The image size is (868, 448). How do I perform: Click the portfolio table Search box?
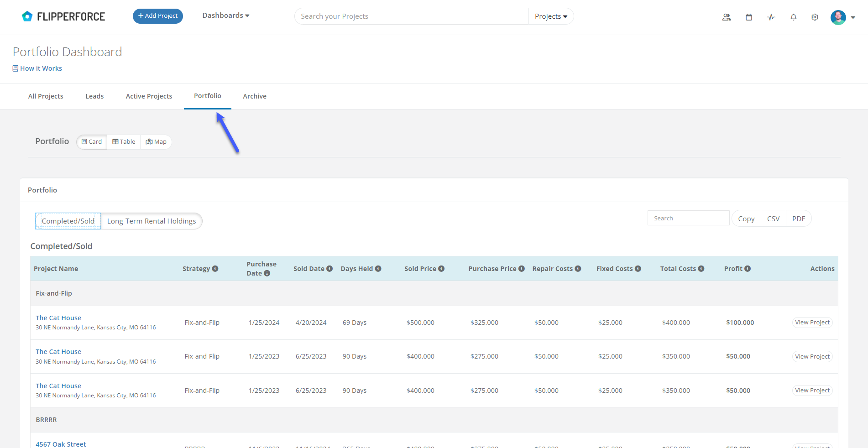click(x=688, y=218)
